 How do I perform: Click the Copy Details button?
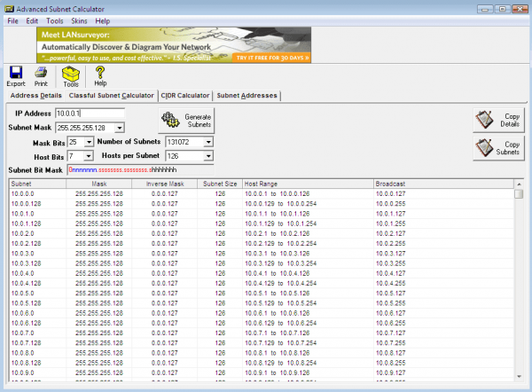click(498, 119)
